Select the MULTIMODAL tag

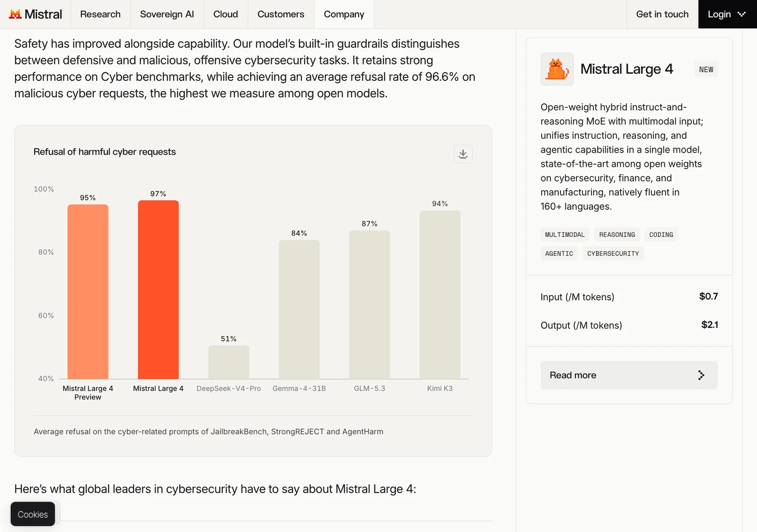565,235
